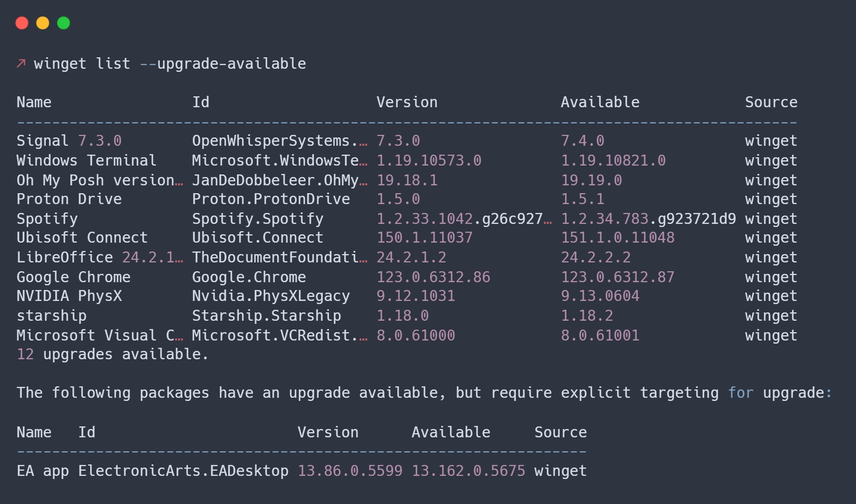Click available version '24.2.2.2'
This screenshot has width=856, height=504.
[x=596, y=257]
